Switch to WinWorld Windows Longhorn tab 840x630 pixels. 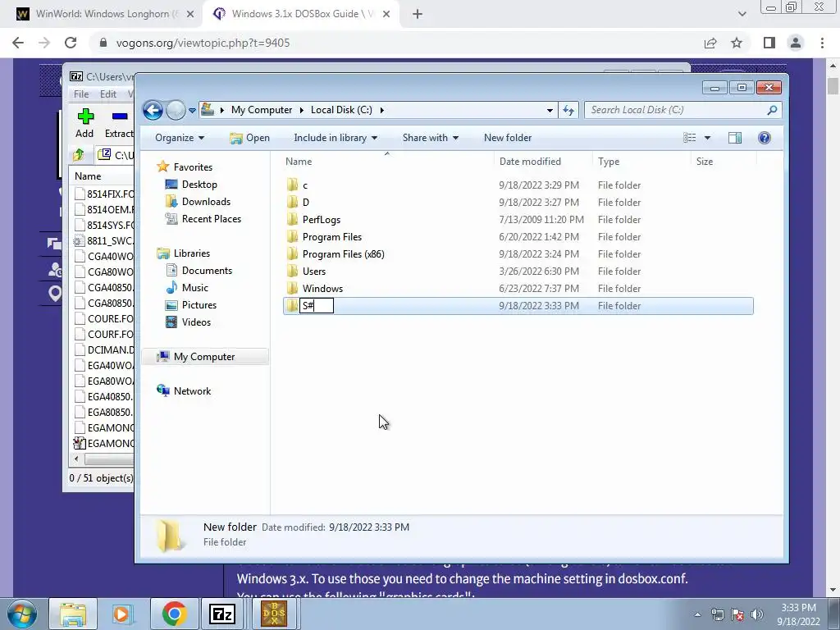tap(105, 14)
